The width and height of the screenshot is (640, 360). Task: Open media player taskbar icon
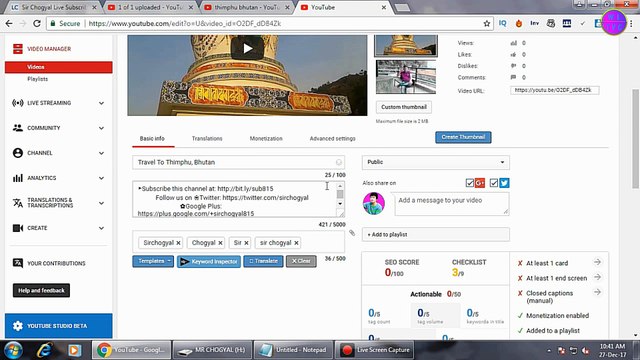point(74,350)
